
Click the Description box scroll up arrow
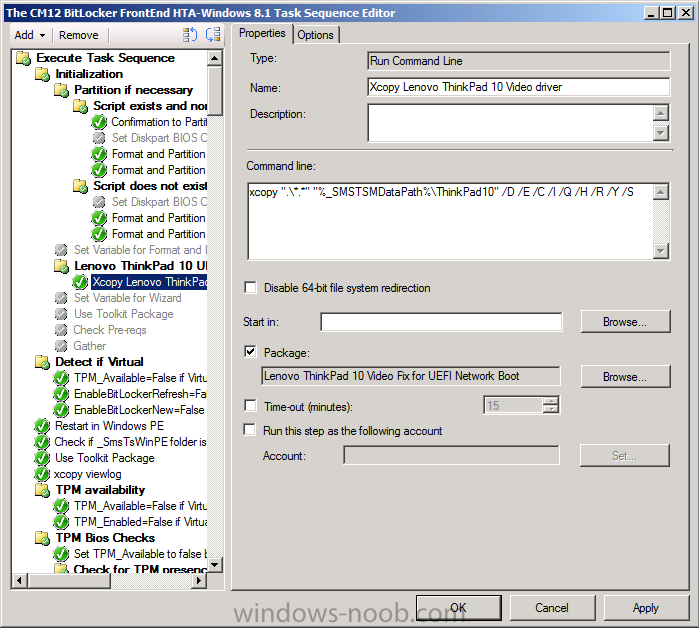pyautogui.click(x=661, y=113)
